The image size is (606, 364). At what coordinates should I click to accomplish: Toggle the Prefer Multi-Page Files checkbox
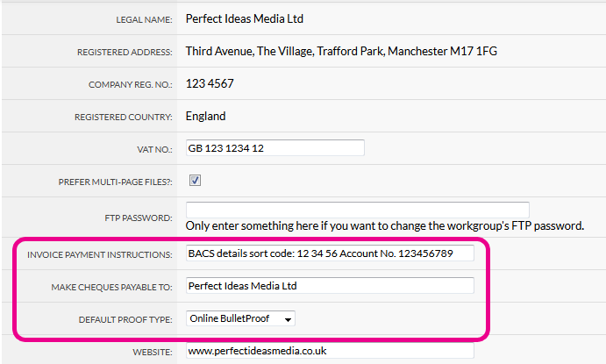click(195, 181)
